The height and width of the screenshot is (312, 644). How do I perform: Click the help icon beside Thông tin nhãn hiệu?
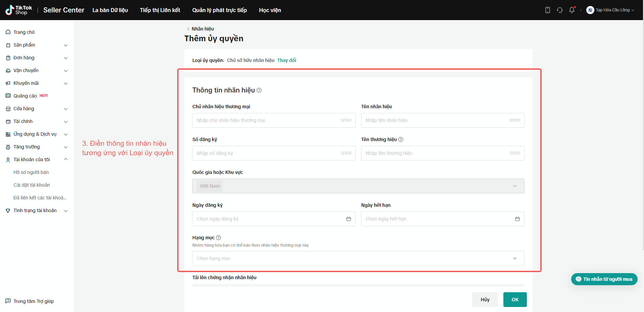point(259,90)
